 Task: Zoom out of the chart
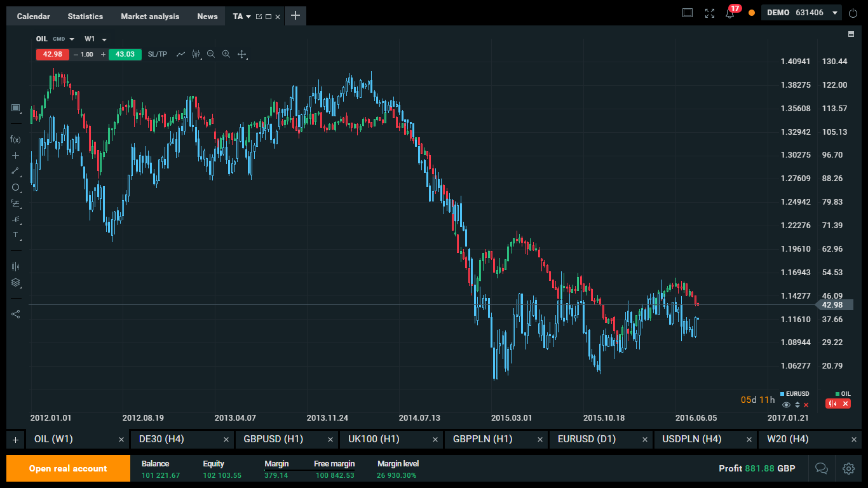(211, 55)
